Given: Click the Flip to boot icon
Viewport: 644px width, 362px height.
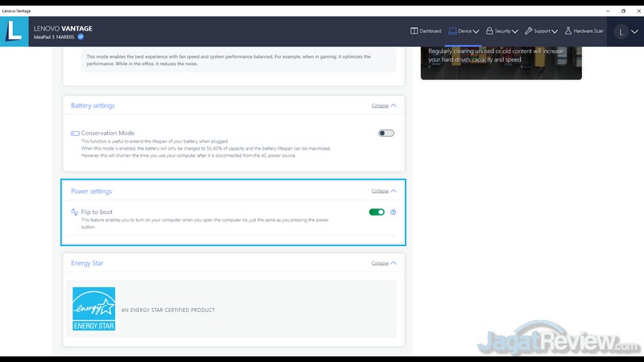Looking at the screenshot, I should pos(74,212).
